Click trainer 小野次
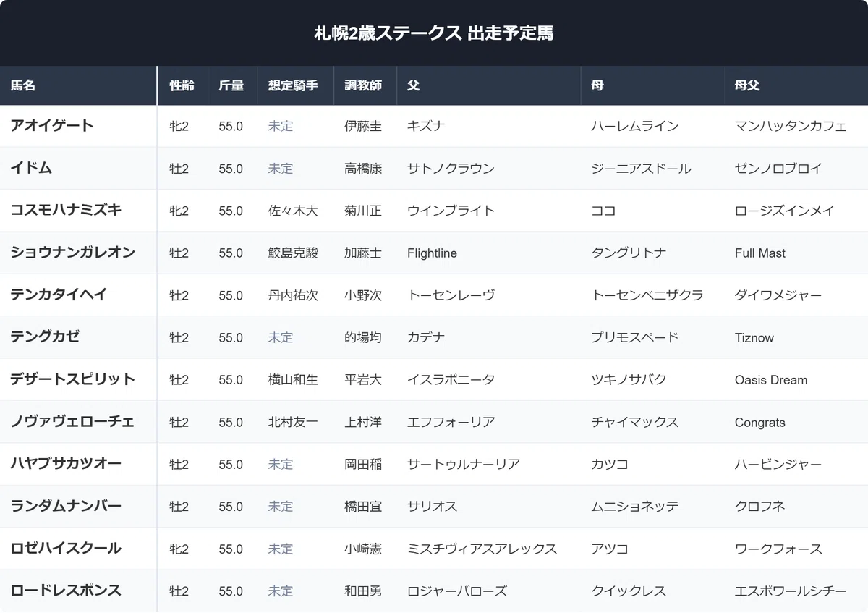The width and height of the screenshot is (868, 613). [x=363, y=295]
